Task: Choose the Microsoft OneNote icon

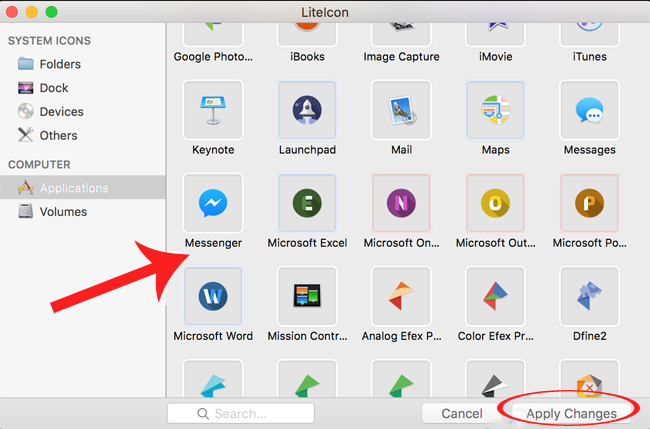Action: click(x=401, y=203)
